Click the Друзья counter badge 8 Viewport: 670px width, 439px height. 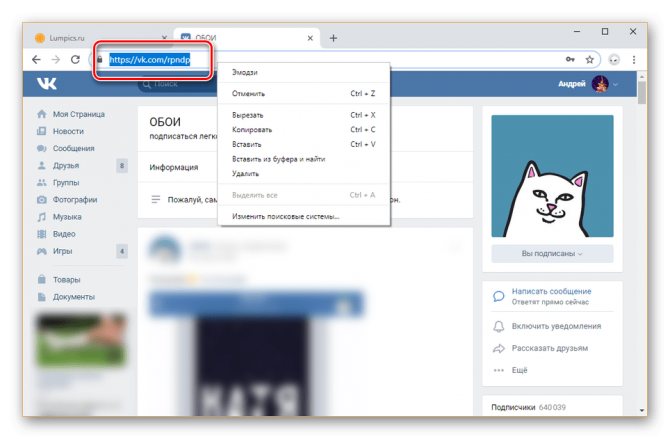click(122, 165)
